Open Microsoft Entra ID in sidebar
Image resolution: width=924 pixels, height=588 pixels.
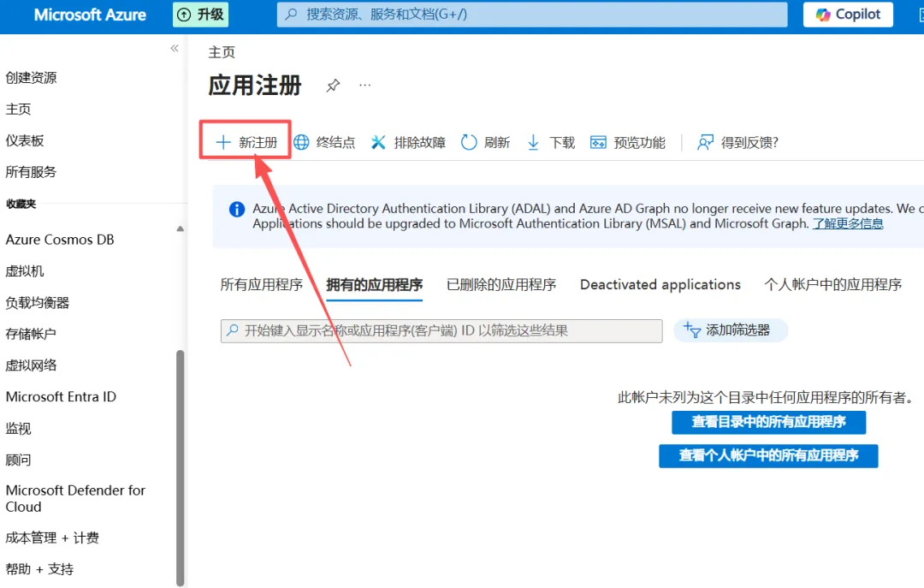61,397
